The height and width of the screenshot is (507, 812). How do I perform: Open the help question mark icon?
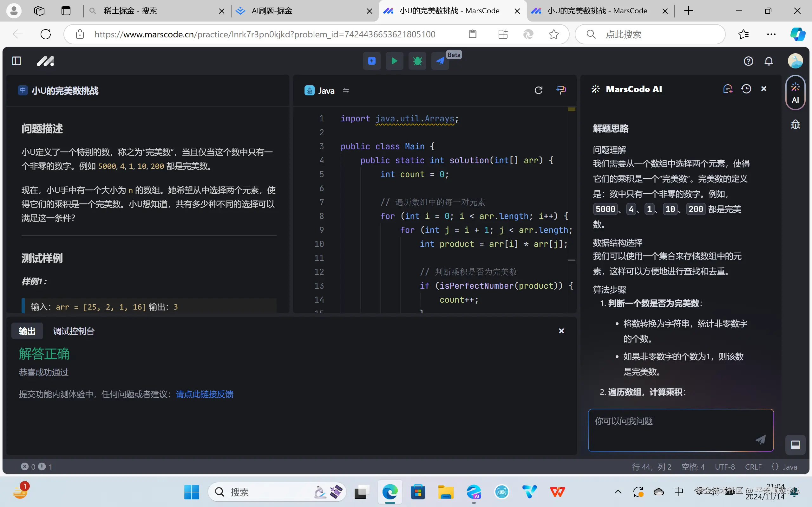748,61
